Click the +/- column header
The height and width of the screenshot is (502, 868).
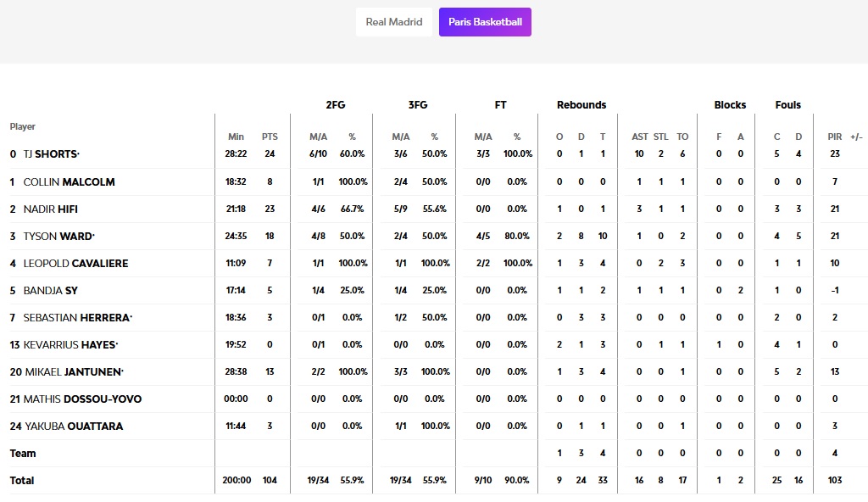(x=855, y=137)
